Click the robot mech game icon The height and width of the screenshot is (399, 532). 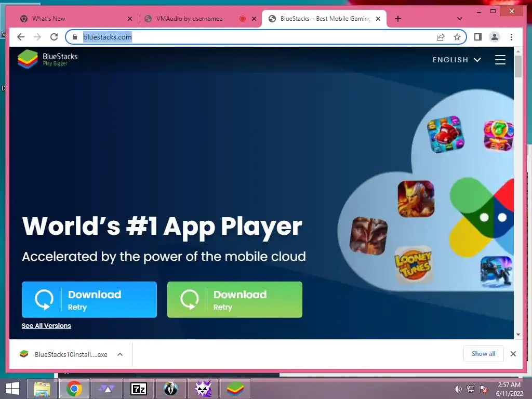pos(496,271)
